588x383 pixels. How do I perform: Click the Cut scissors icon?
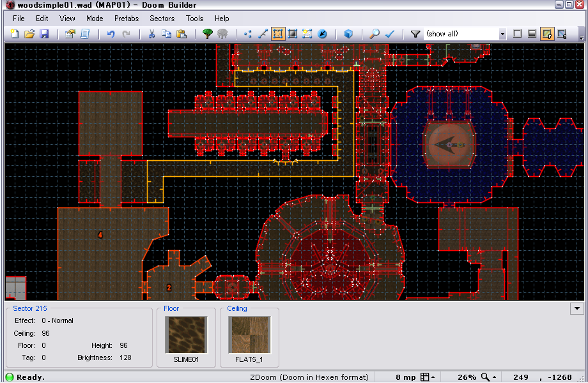(x=151, y=34)
